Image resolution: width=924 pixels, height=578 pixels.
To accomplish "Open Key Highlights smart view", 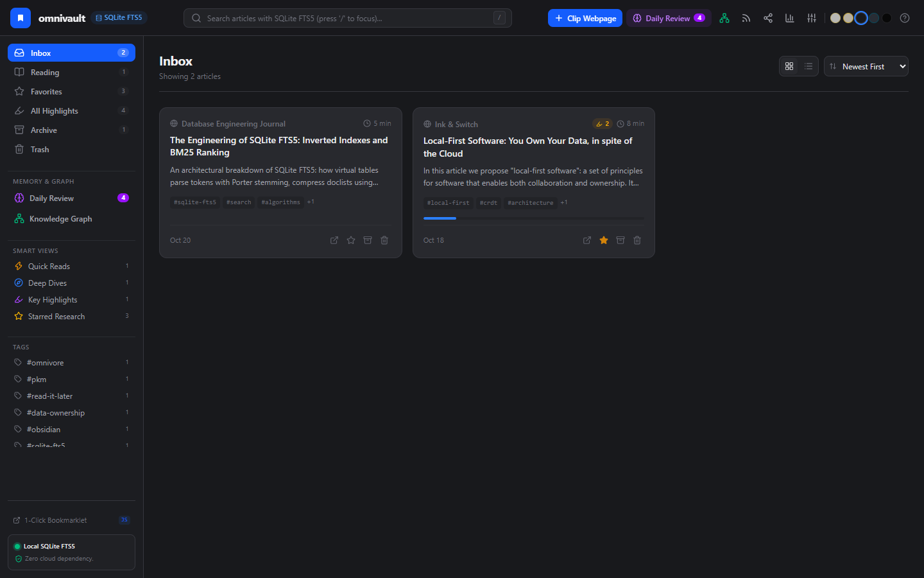I will [x=71, y=299].
